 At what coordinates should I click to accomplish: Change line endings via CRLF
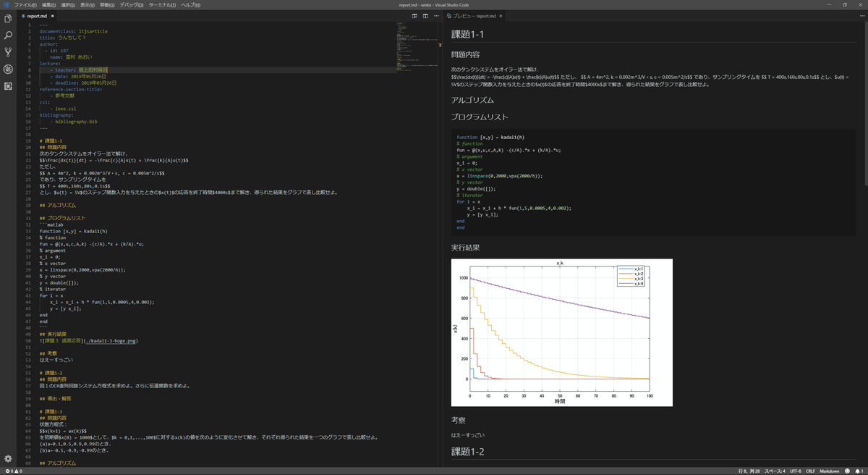(812, 471)
